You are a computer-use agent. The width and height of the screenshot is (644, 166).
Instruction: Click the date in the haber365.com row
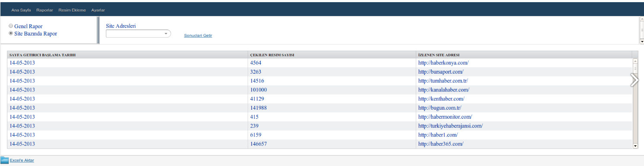pos(22,144)
